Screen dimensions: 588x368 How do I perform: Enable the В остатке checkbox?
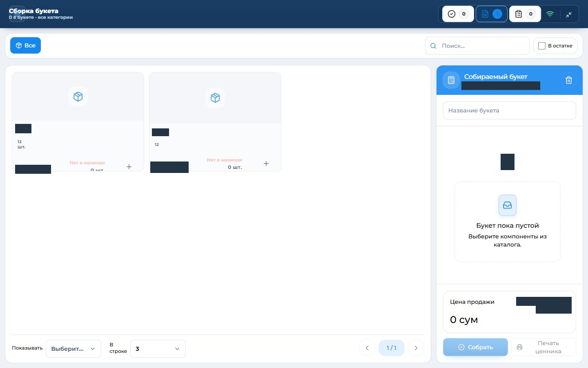[542, 46]
